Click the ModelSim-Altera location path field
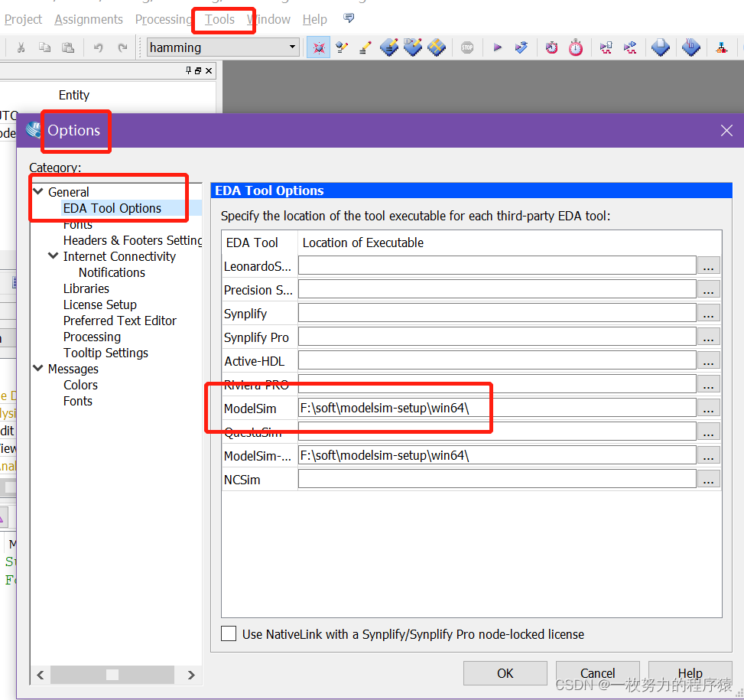The height and width of the screenshot is (700, 744). [x=497, y=455]
